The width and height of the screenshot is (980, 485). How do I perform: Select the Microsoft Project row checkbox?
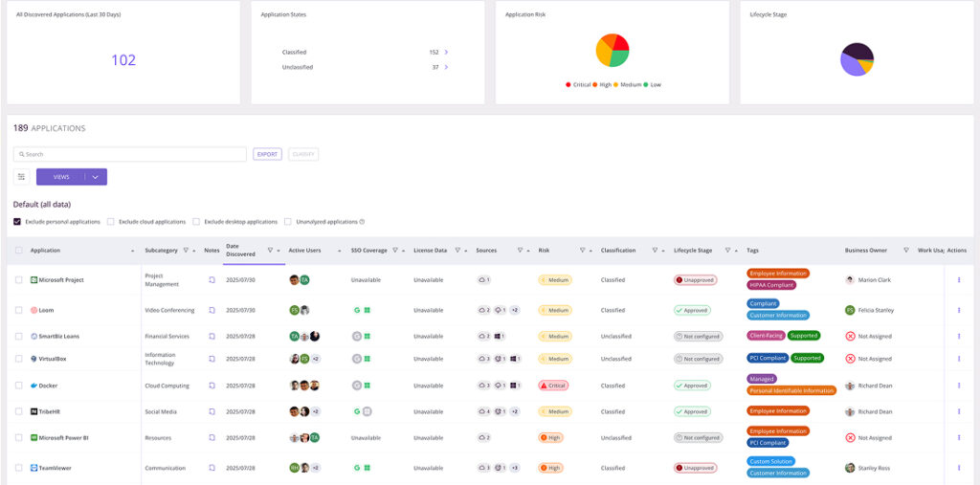tap(19, 280)
